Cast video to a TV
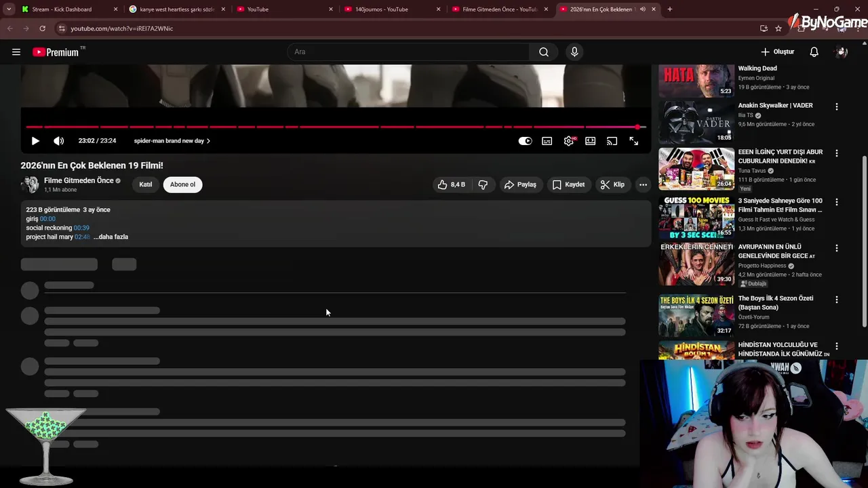The height and width of the screenshot is (488, 868). 612,141
